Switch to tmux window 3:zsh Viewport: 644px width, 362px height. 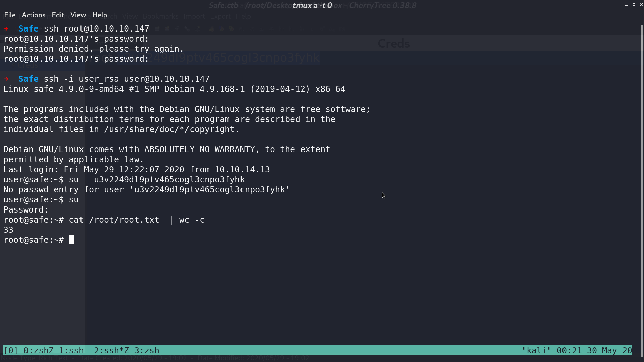coord(149,351)
